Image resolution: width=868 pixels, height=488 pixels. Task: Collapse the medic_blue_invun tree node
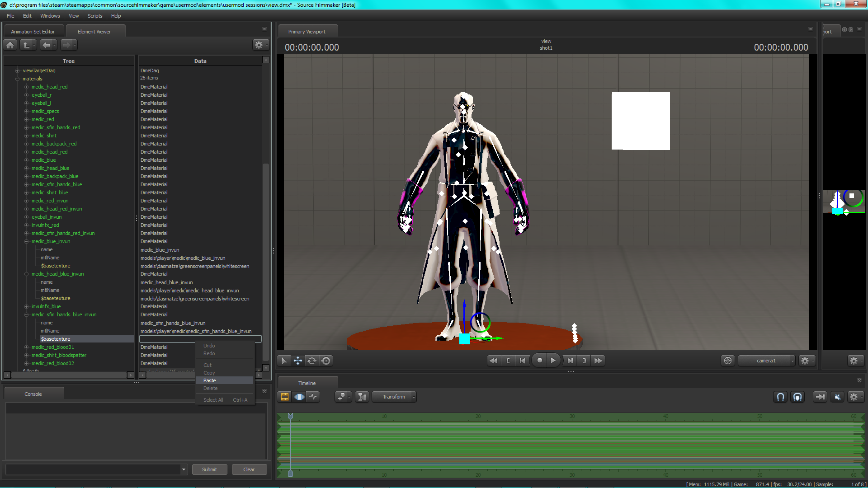(27, 241)
